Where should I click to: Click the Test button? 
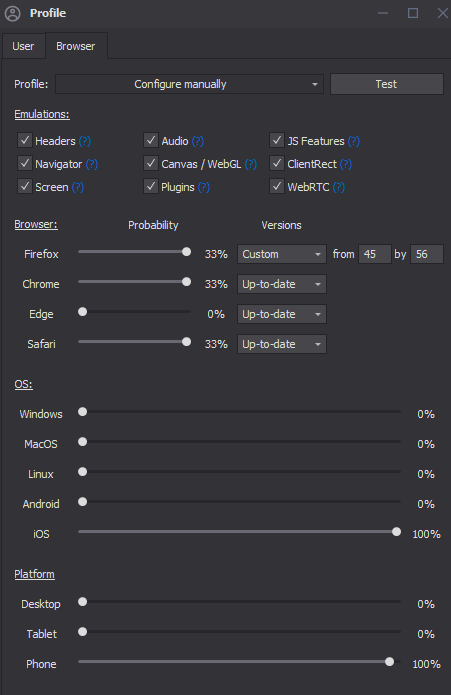tap(386, 84)
